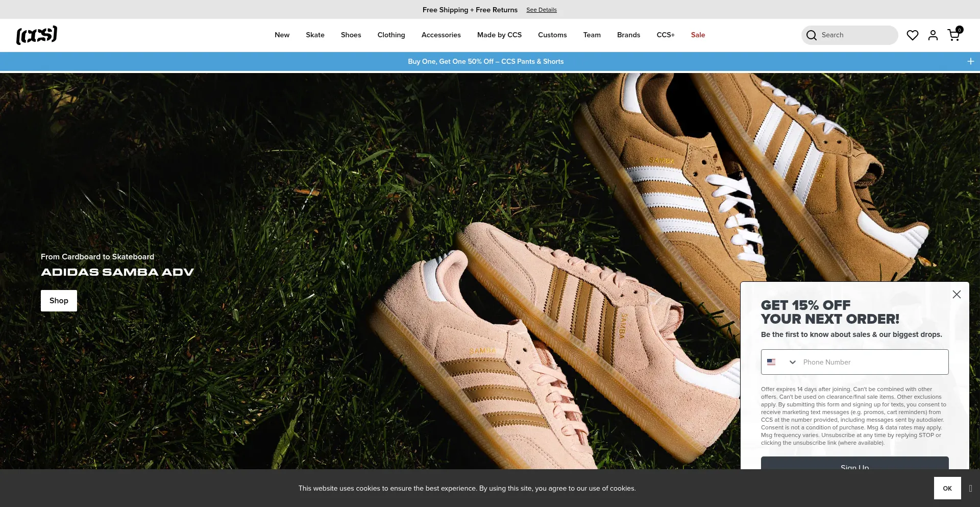Viewport: 980px width, 507px height.
Task: Open the wishlist heart icon
Action: [x=913, y=35]
